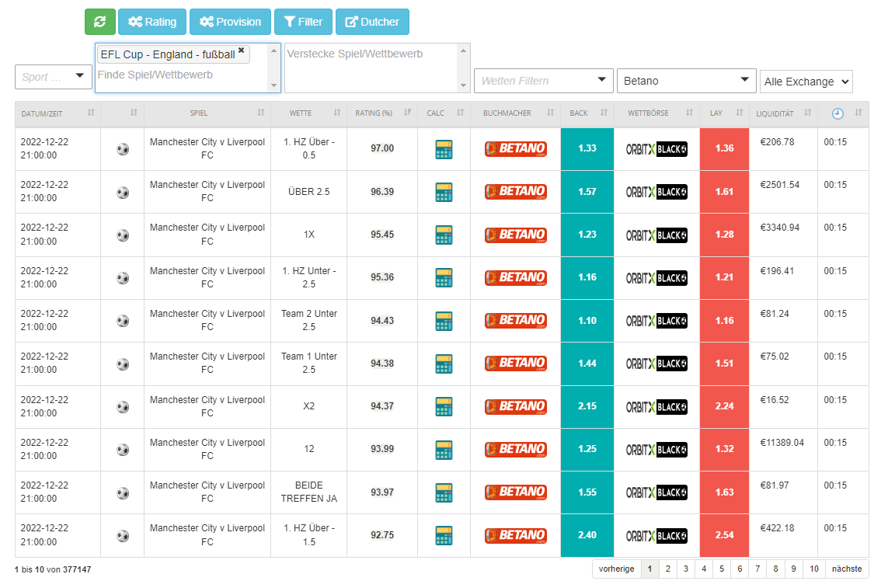The width and height of the screenshot is (888, 588).
Task: Open the Sport dropdown
Action: [54, 76]
